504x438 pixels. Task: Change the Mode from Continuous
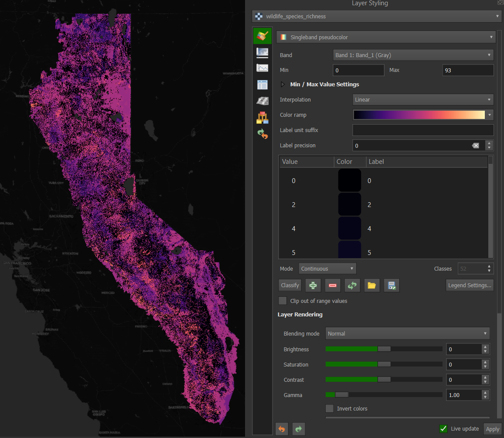tap(327, 268)
